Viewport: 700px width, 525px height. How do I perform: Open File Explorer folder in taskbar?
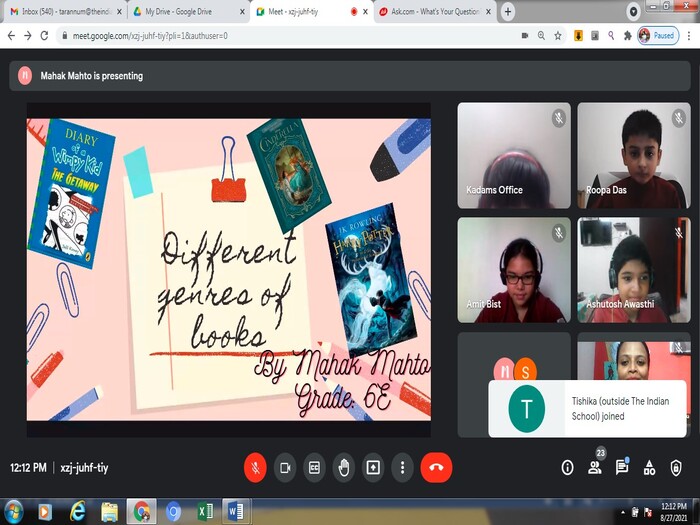[x=109, y=512]
